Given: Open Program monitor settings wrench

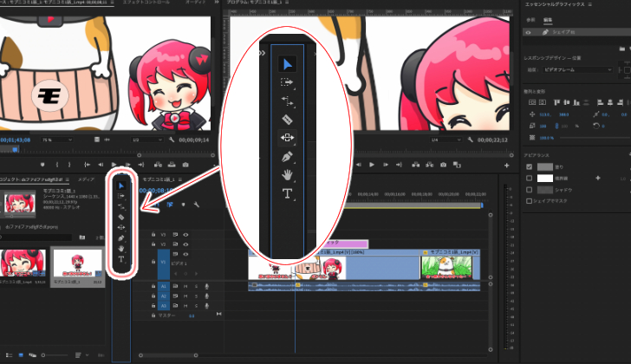Looking at the screenshot, I should tap(471, 140).
